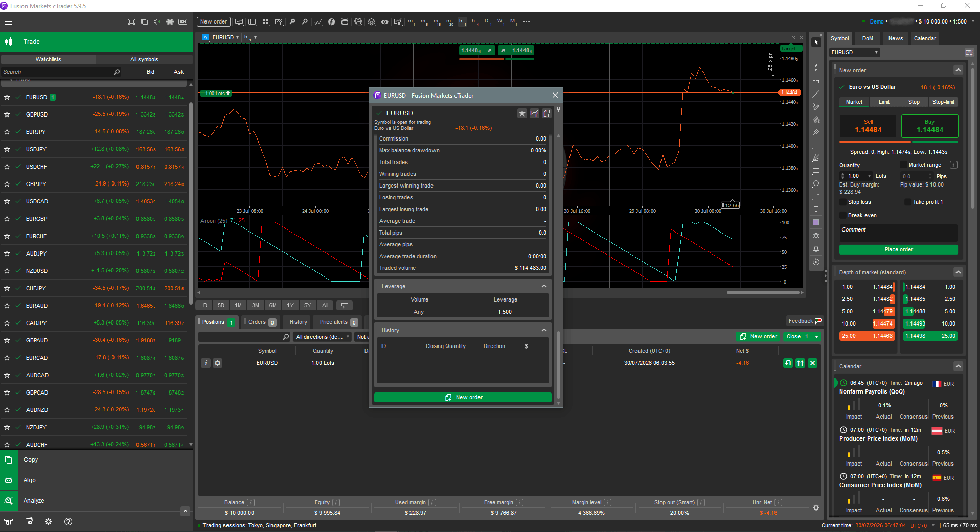Viewport: 980px width, 532px height.
Task: Click the green Place order button
Action: (x=898, y=249)
